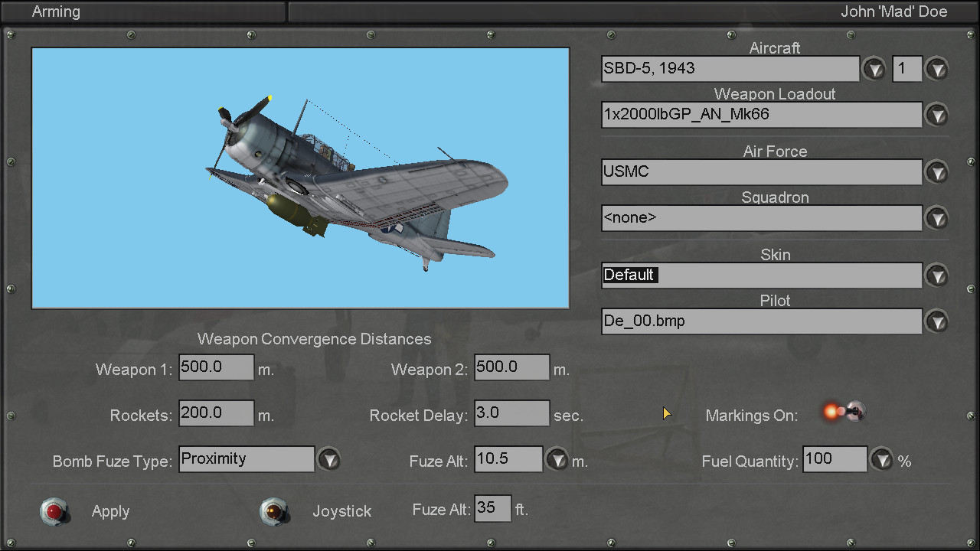
Task: Open the aircraft number dropdown next to 1
Action: click(x=937, y=69)
